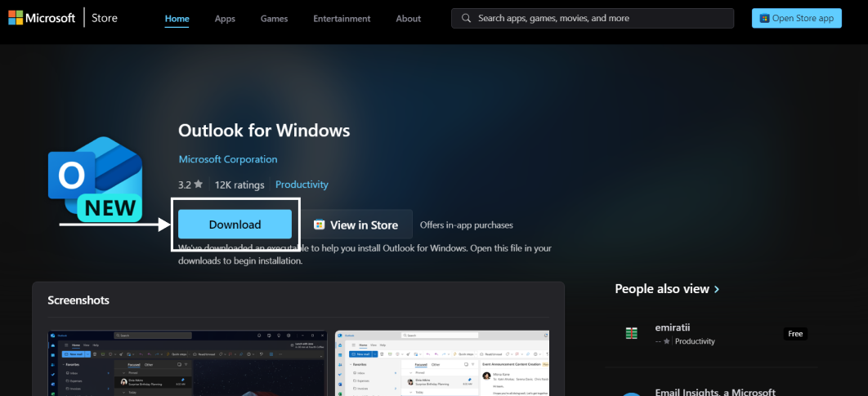Click the Outlook NEW app logo
Image resolution: width=868 pixels, height=396 pixels.
click(95, 179)
